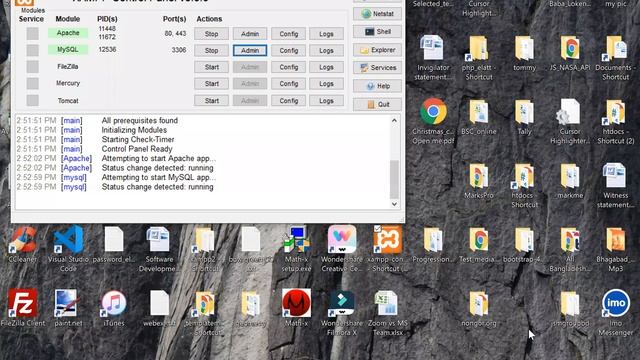
Task: Select FileZilla Client desktop icon
Action: (22, 308)
